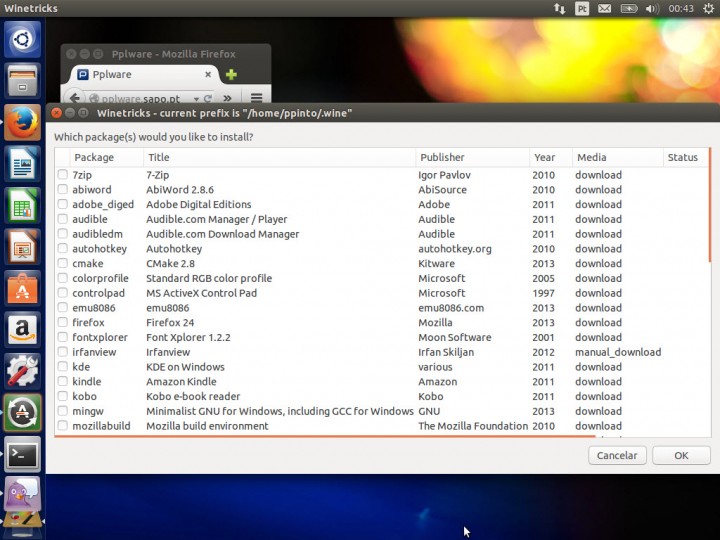
Task: Open the sound volume indicator
Action: [x=652, y=8]
